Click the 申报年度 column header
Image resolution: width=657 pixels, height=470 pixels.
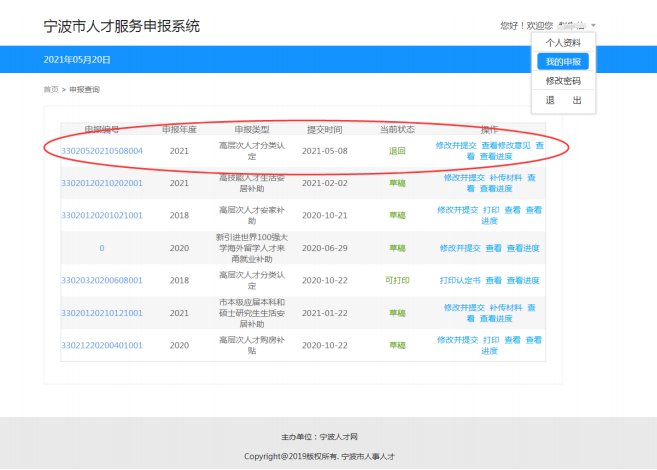point(179,129)
